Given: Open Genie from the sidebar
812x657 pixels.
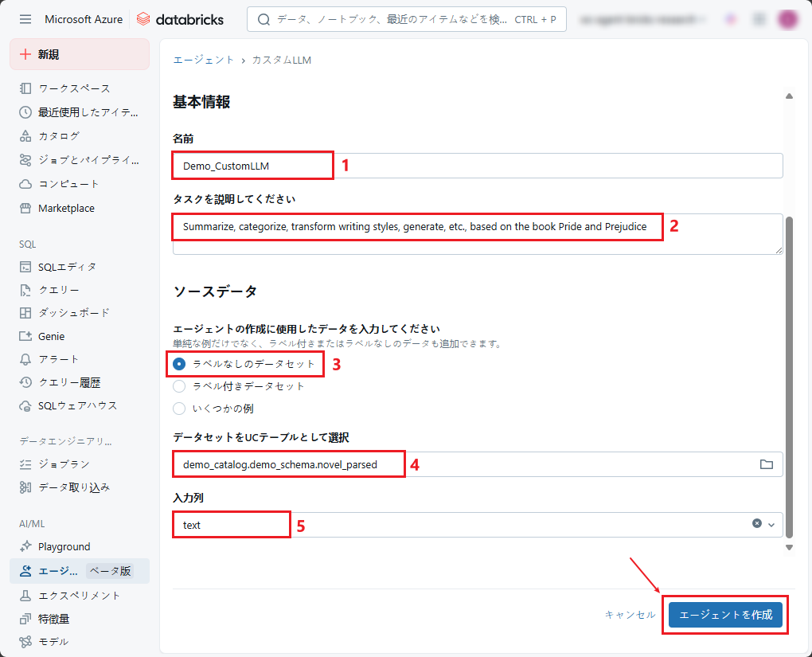Looking at the screenshot, I should pyautogui.click(x=52, y=336).
